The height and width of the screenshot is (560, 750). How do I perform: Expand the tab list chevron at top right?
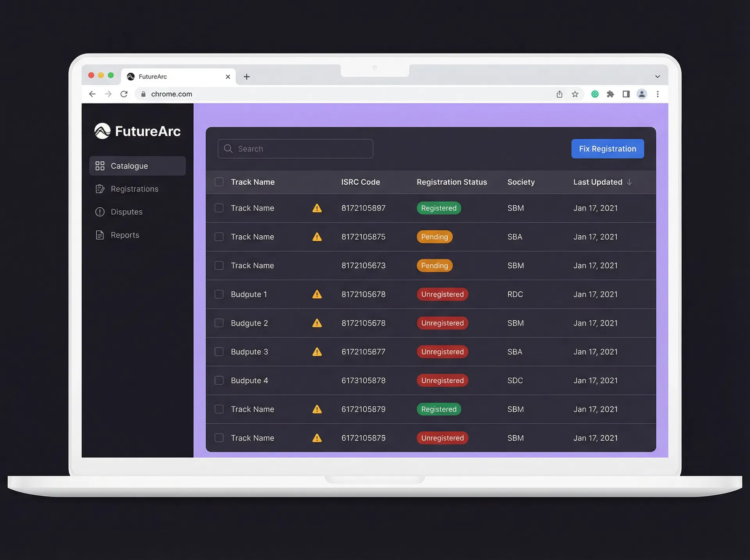pos(657,76)
